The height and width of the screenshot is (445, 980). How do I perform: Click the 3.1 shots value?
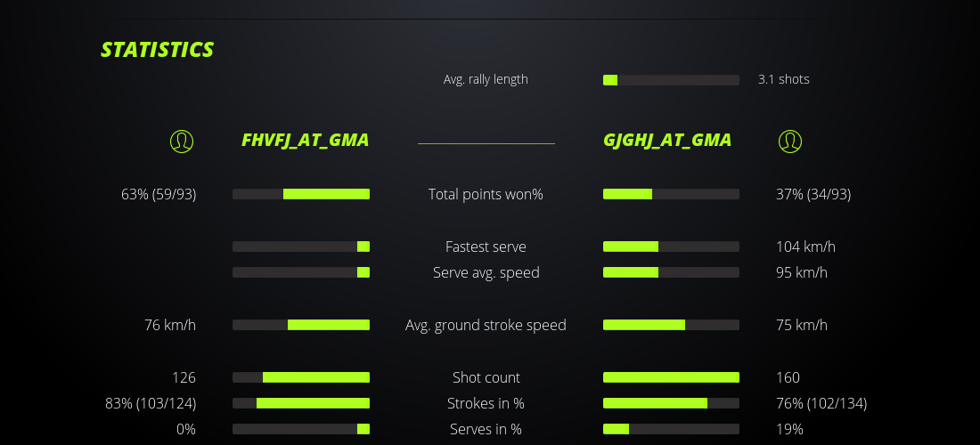coord(783,79)
